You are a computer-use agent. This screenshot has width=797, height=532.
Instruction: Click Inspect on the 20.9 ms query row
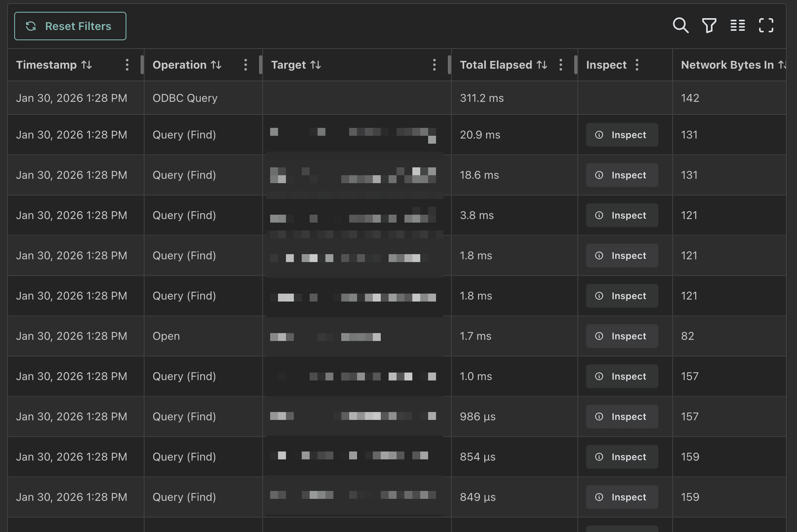(x=621, y=135)
